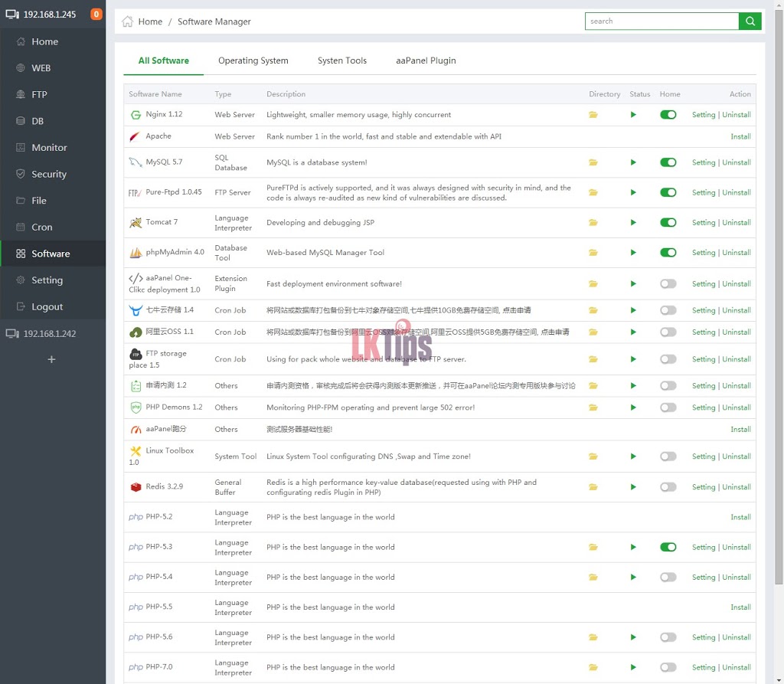The image size is (784, 684).
Task: Click the orange notification badge
Action: coord(96,14)
